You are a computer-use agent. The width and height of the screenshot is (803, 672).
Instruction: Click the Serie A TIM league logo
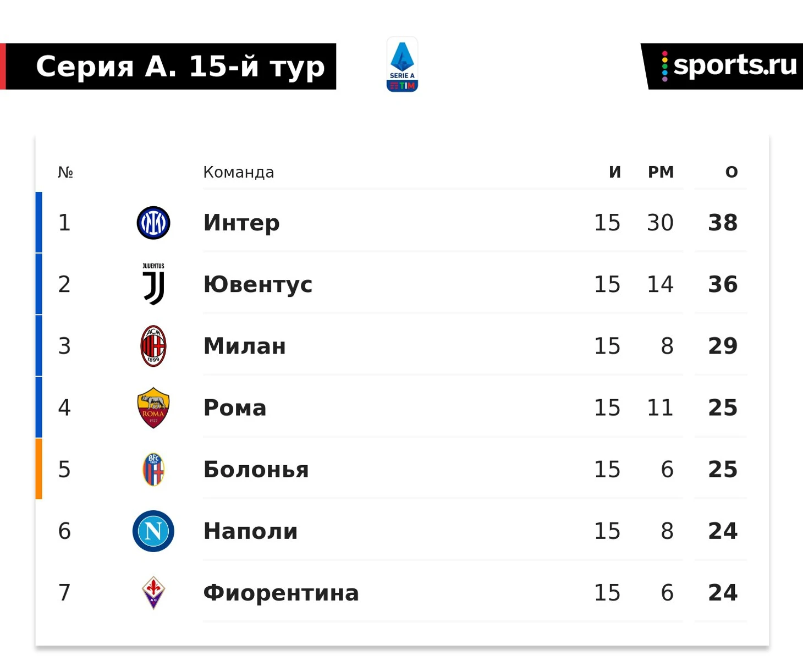[402, 64]
